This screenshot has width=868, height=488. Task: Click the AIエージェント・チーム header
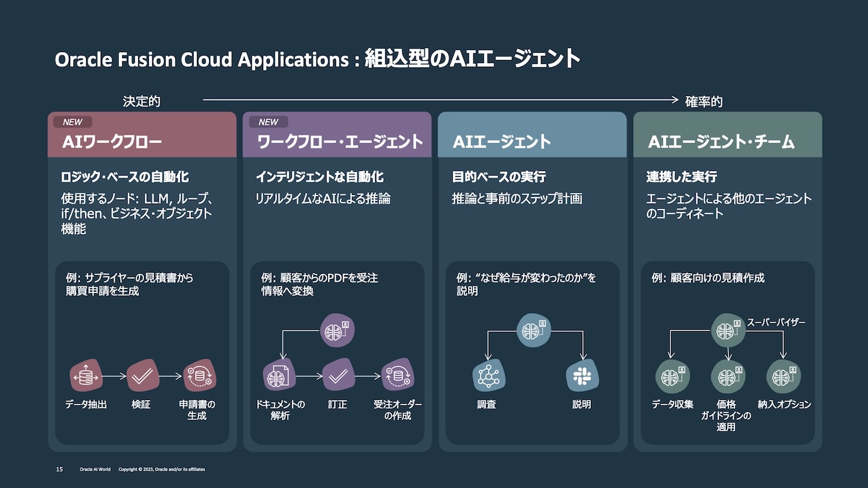coord(727,142)
